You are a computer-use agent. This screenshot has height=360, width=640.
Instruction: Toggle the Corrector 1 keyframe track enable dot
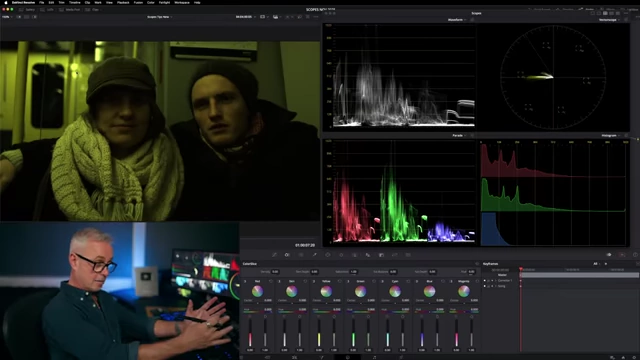point(484,280)
